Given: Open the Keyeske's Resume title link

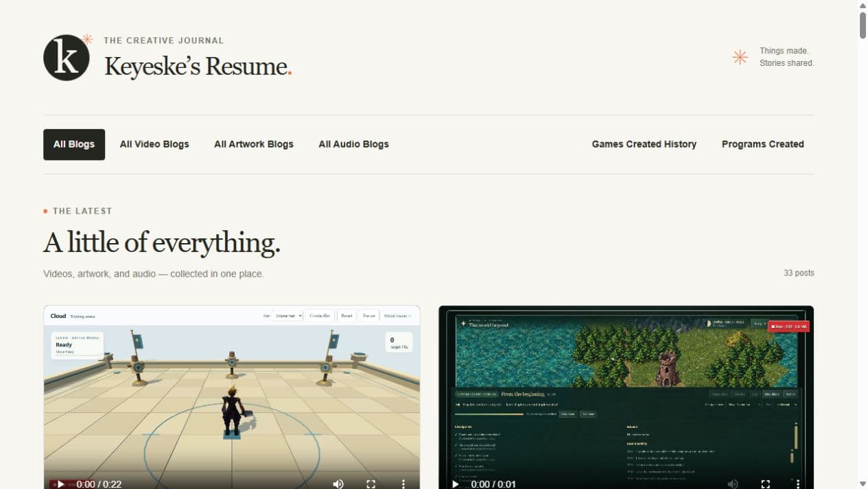Looking at the screenshot, I should tap(198, 67).
